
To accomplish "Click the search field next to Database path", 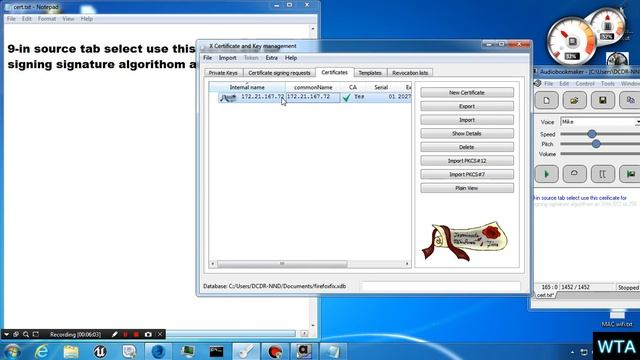I will (440, 286).
